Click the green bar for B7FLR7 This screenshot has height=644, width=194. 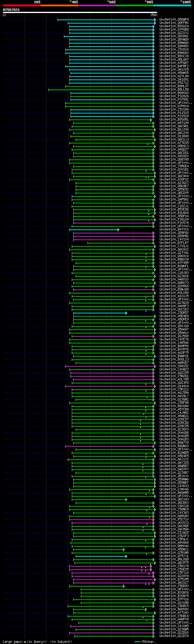(x=121, y=243)
